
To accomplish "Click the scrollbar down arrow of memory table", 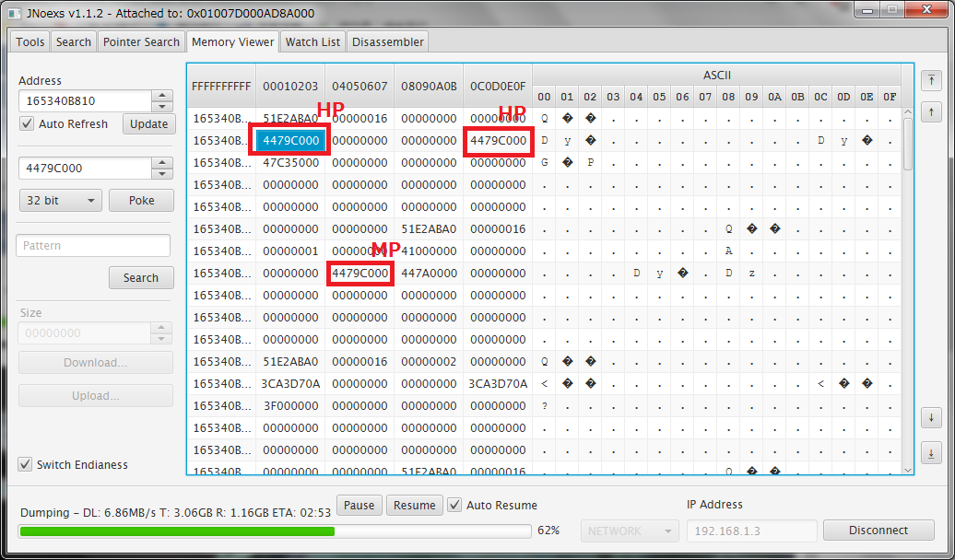I will (907, 470).
